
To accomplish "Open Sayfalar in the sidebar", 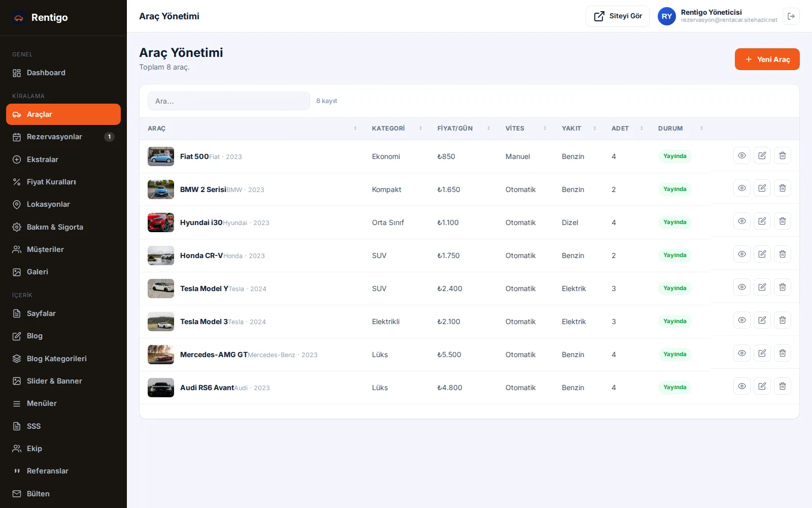I will [x=63, y=313].
